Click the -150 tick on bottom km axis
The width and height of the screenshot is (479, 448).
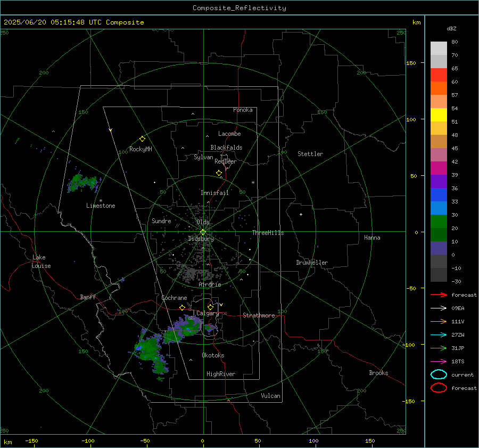(x=31, y=441)
